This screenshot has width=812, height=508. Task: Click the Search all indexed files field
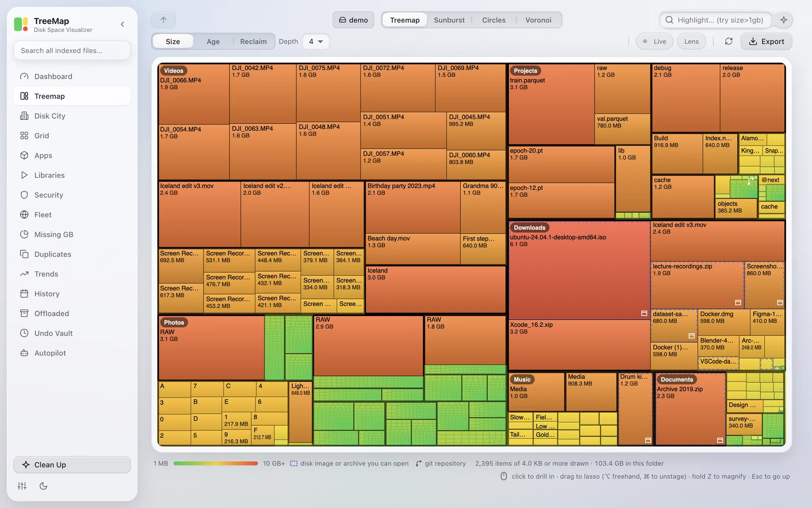pyautogui.click(x=72, y=50)
